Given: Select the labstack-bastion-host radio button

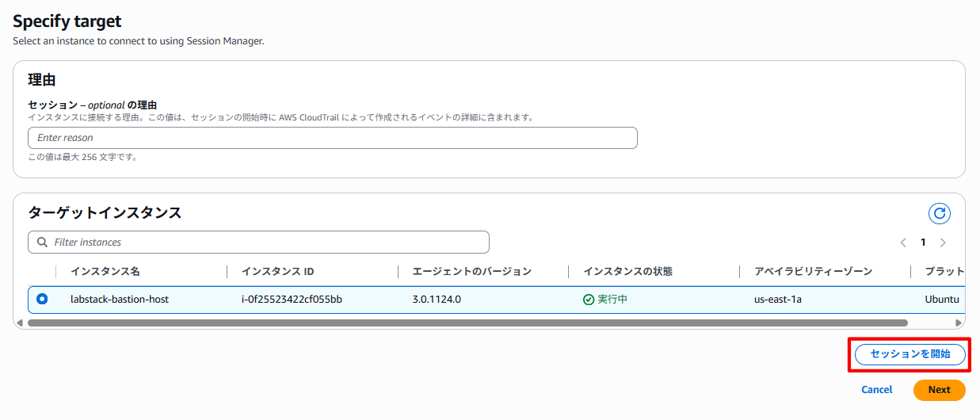Looking at the screenshot, I should [x=42, y=299].
